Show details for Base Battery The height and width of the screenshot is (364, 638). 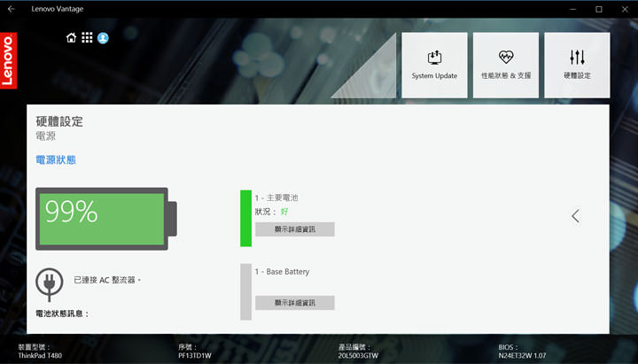[294, 303]
